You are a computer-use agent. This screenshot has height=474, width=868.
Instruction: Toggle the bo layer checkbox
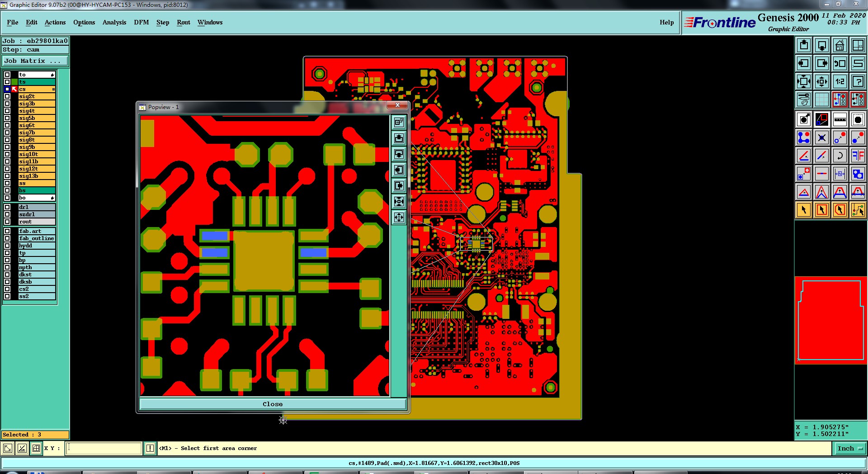click(7, 198)
